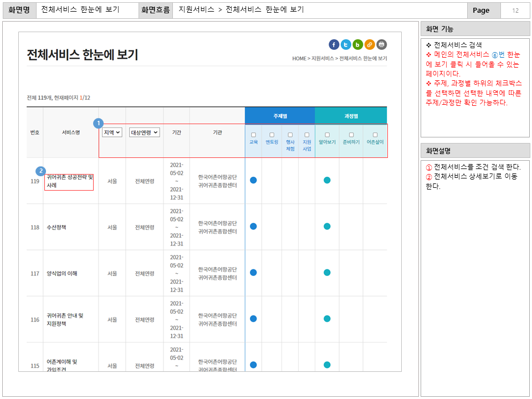Open the 수산정책 service details

coord(57,227)
